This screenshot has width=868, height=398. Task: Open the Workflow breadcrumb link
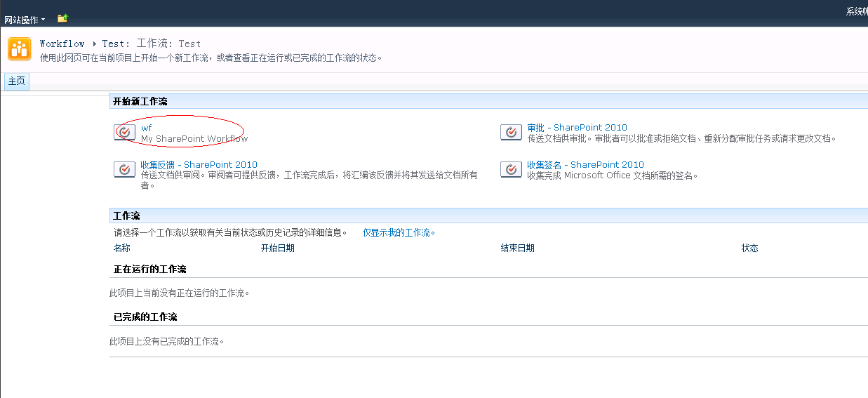coord(62,44)
